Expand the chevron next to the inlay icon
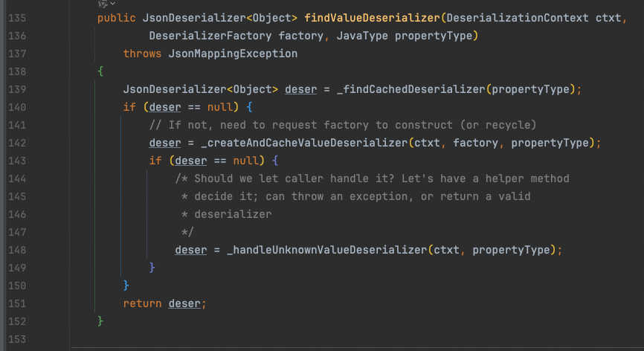This screenshot has width=644, height=351. pyautogui.click(x=113, y=4)
